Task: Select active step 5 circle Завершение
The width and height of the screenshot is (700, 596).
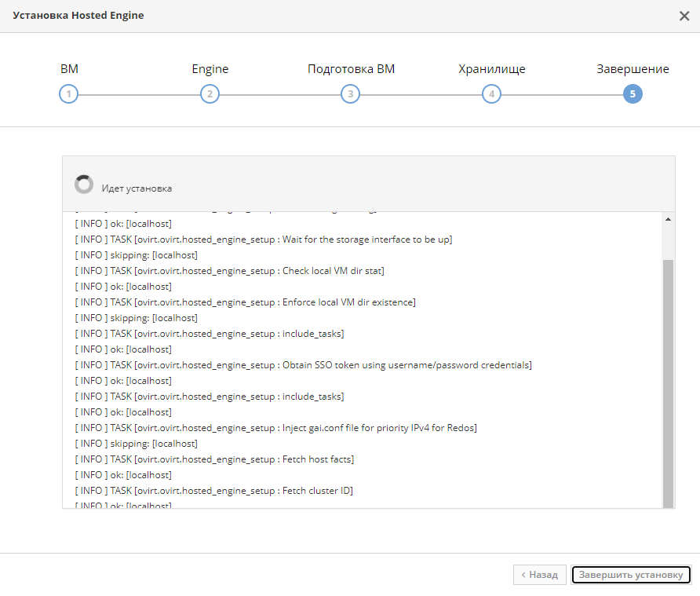Action: coord(633,93)
